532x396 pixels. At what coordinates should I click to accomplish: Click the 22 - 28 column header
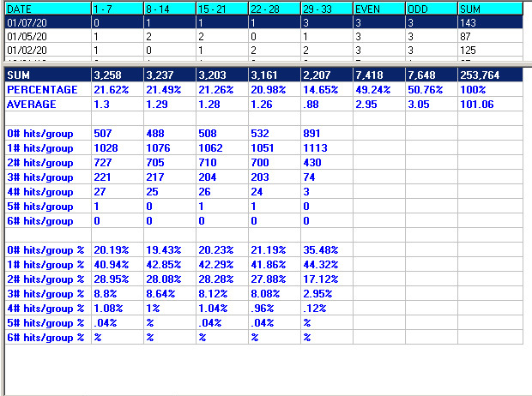[275, 9]
